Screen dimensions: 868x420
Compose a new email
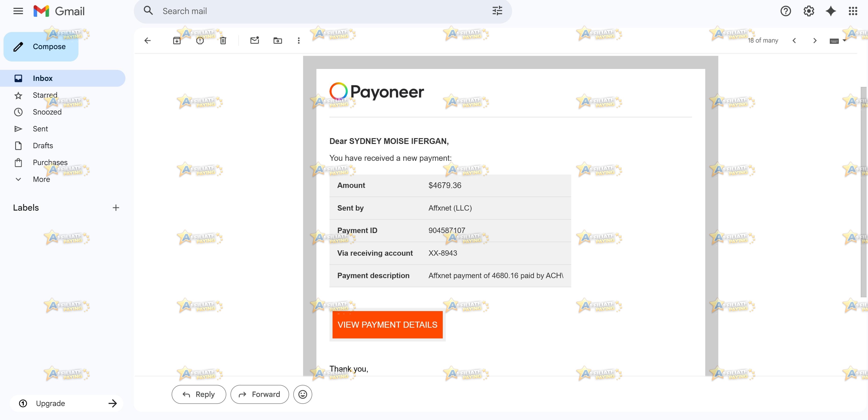41,47
